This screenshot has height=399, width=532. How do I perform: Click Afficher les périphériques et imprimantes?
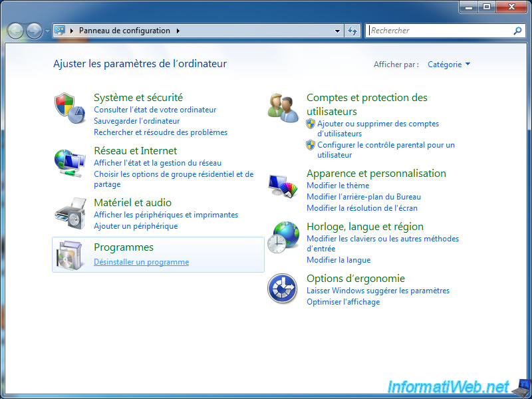coord(166,215)
